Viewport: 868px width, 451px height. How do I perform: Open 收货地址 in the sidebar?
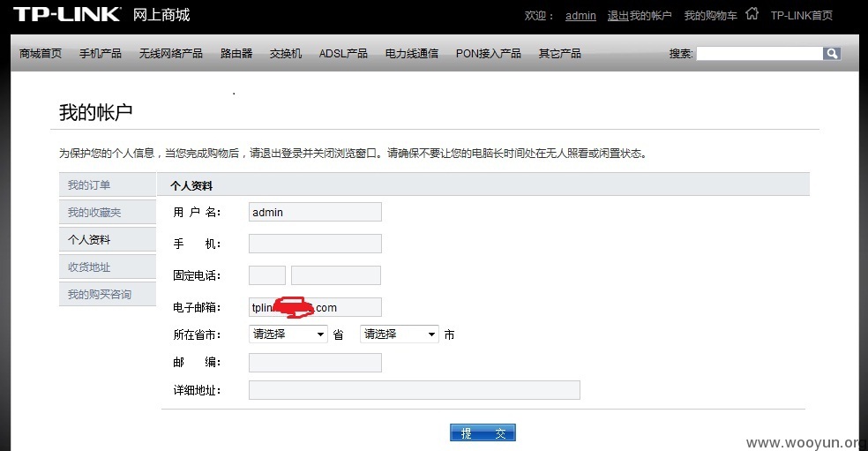[108, 267]
